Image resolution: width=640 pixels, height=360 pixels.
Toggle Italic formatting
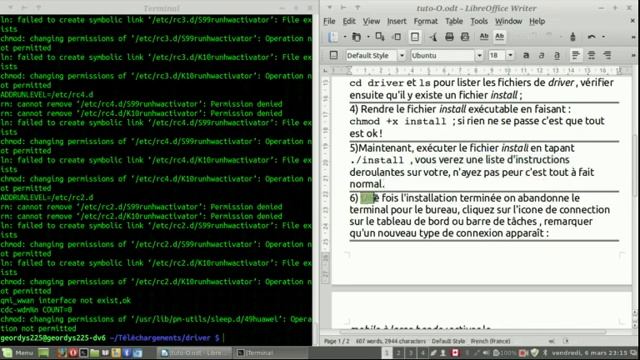pos(542,55)
